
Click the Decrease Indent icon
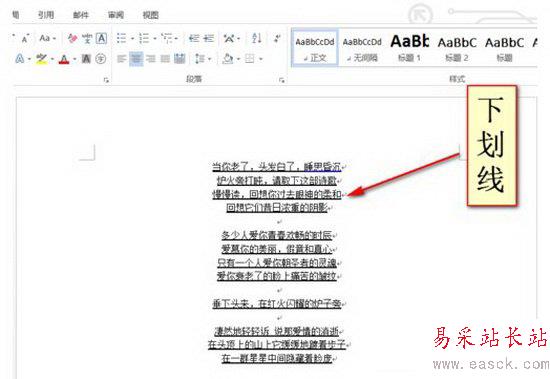point(194,38)
